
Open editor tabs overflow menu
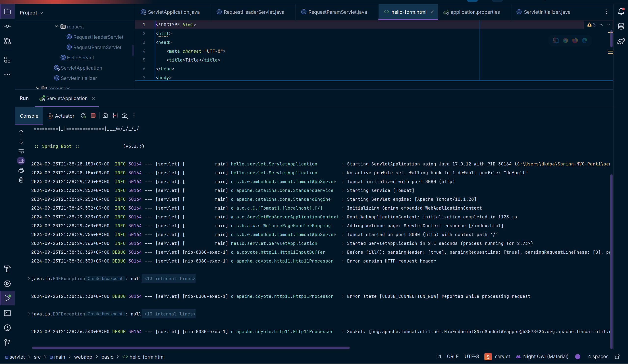(x=606, y=12)
